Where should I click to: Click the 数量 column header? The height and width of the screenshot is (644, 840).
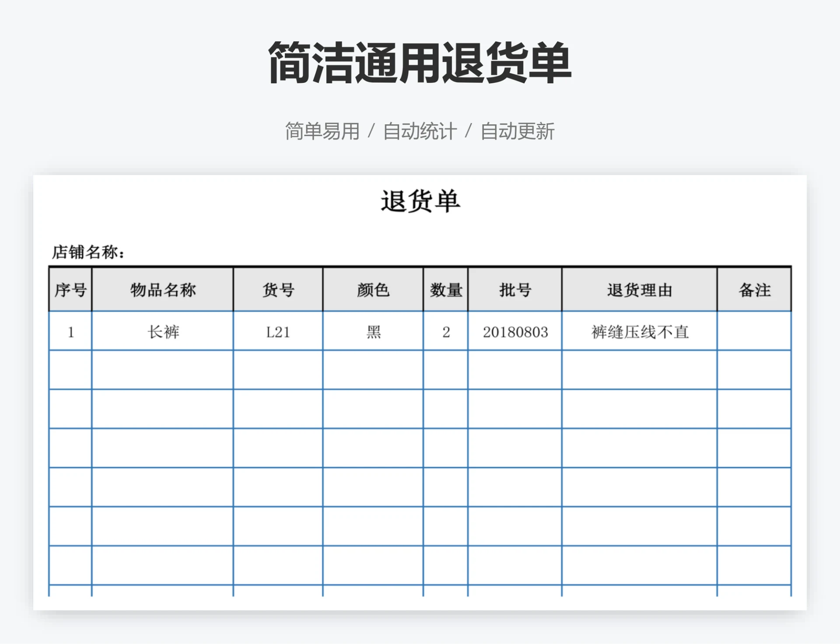[446, 290]
